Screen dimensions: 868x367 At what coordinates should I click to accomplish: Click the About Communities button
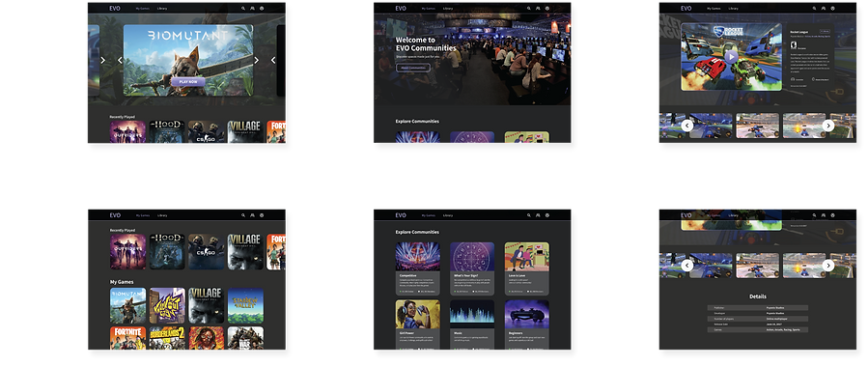(413, 68)
